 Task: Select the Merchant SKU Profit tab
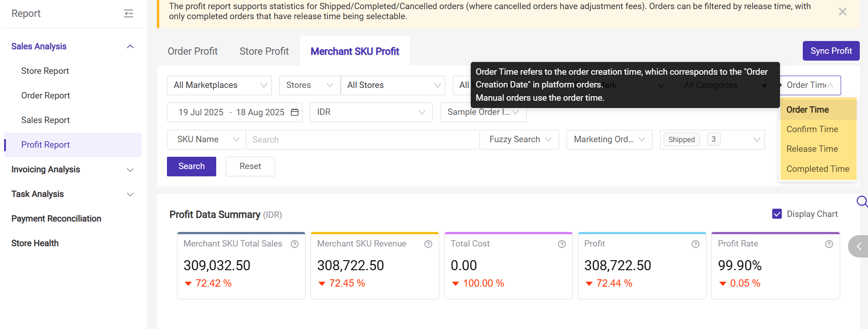coord(355,51)
